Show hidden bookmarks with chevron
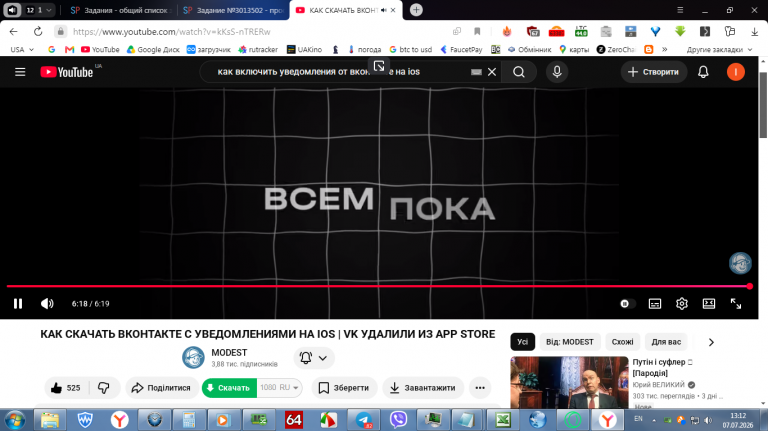This screenshot has height=431, width=768. [665, 49]
